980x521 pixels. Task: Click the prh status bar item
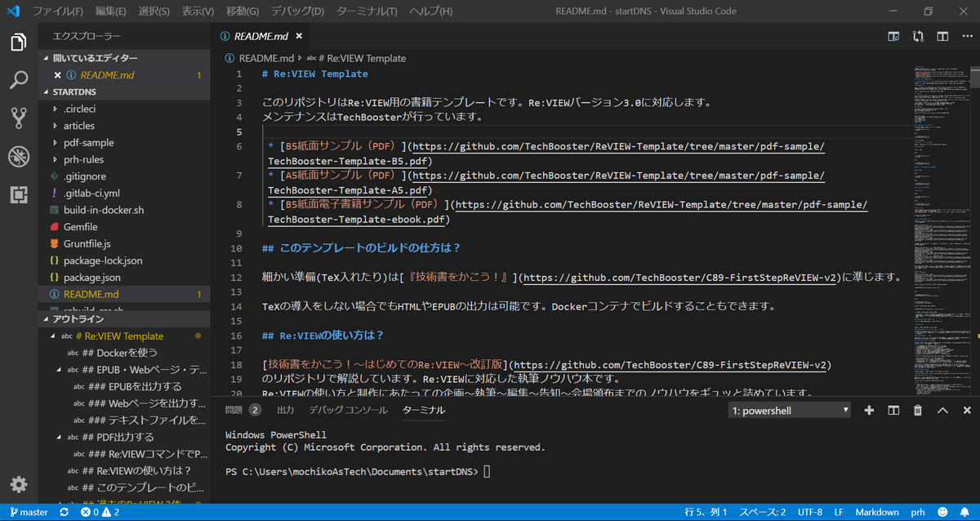[918, 512]
